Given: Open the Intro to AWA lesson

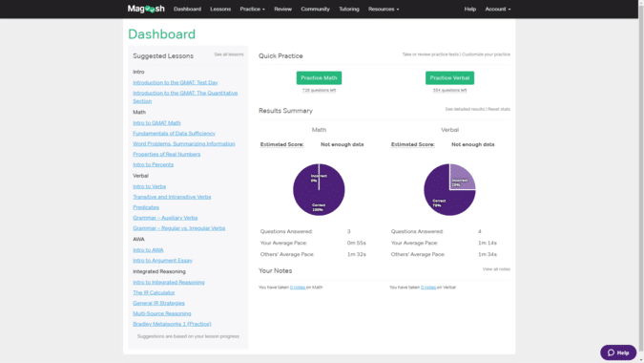Looking at the screenshot, I should tap(148, 250).
